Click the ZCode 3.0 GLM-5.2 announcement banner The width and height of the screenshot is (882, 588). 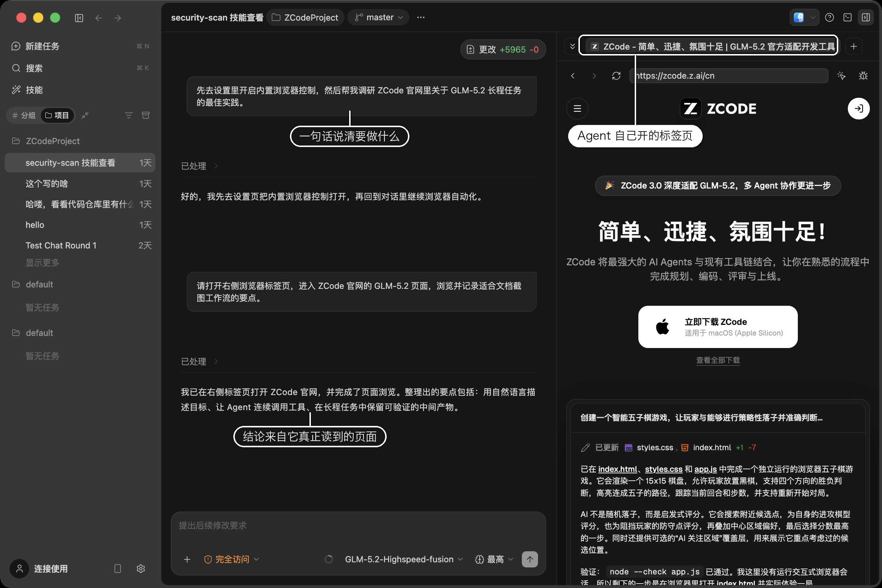718,186
